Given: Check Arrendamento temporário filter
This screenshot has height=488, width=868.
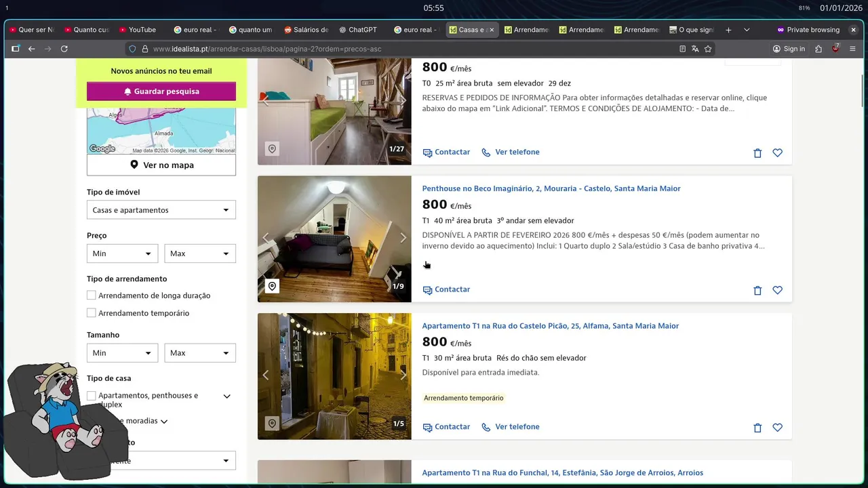Looking at the screenshot, I should click(92, 313).
